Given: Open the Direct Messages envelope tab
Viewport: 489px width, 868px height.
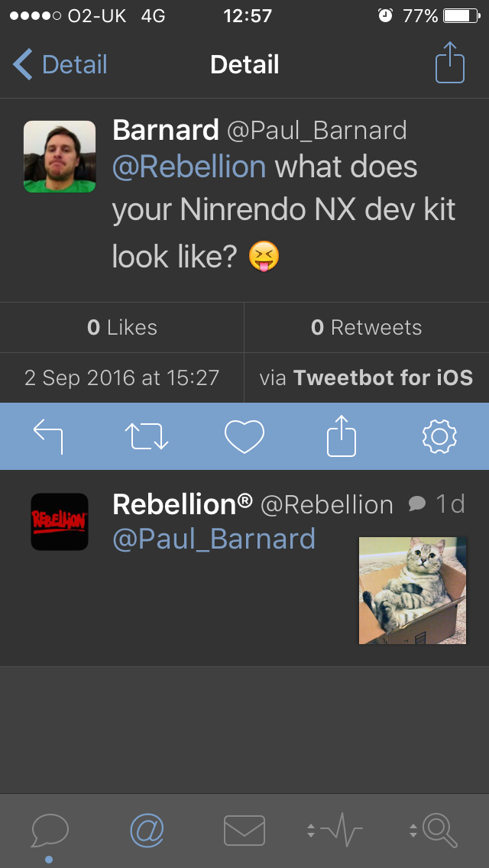Looking at the screenshot, I should coord(244,830).
